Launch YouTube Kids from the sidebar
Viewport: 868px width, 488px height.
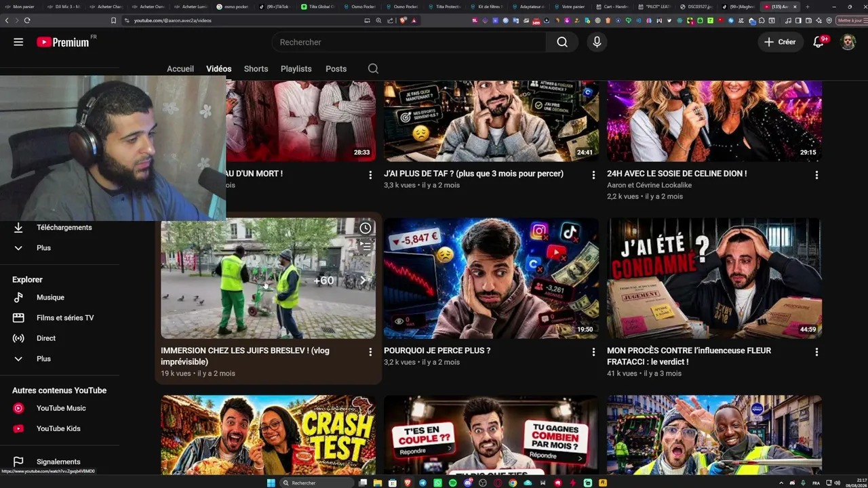pyautogui.click(x=60, y=428)
